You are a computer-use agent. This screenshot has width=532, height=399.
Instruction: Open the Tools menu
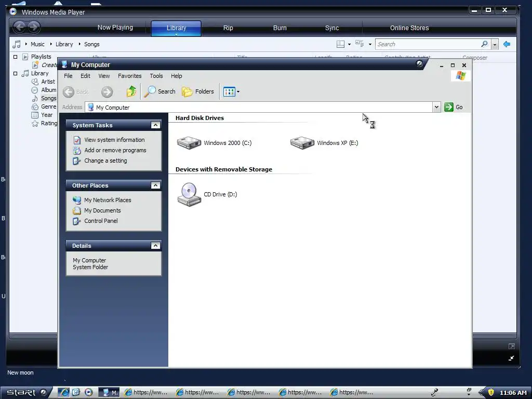pyautogui.click(x=156, y=76)
